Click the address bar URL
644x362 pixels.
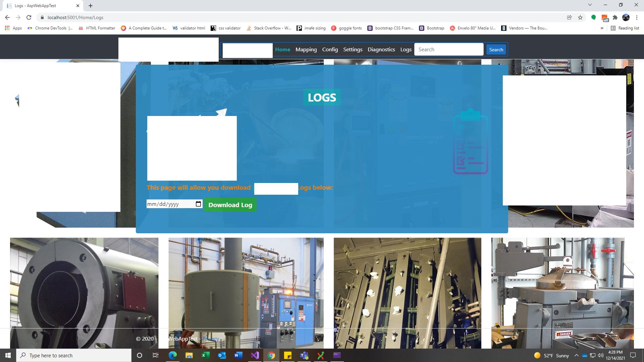point(75,17)
